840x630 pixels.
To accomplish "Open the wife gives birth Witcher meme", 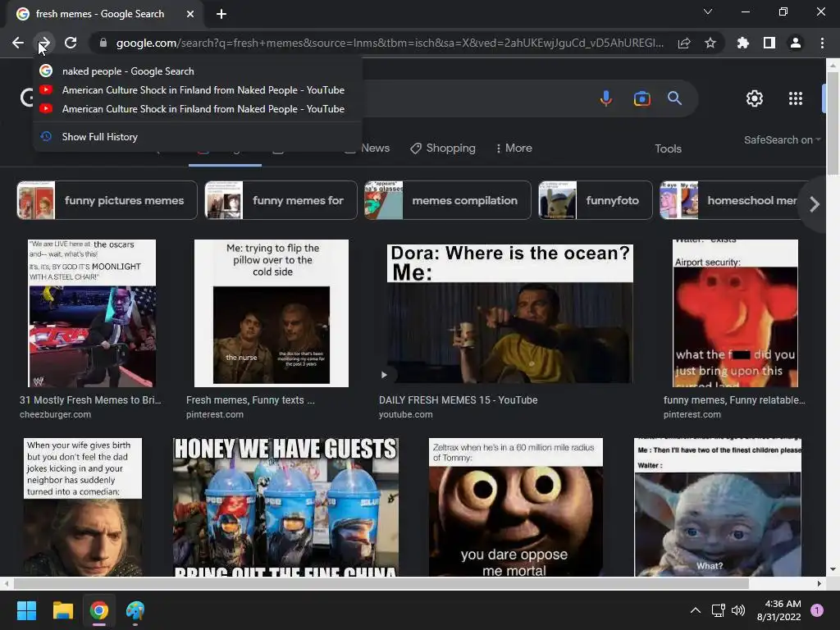I will tap(83, 507).
